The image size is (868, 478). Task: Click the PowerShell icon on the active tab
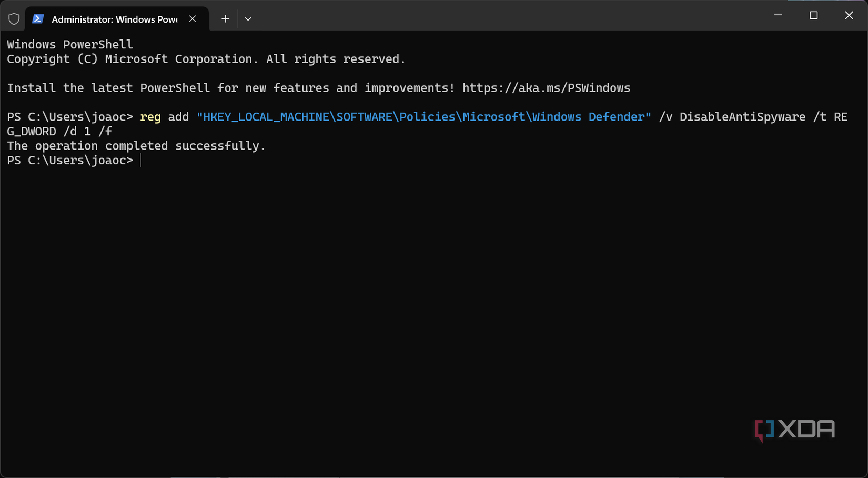(37, 18)
